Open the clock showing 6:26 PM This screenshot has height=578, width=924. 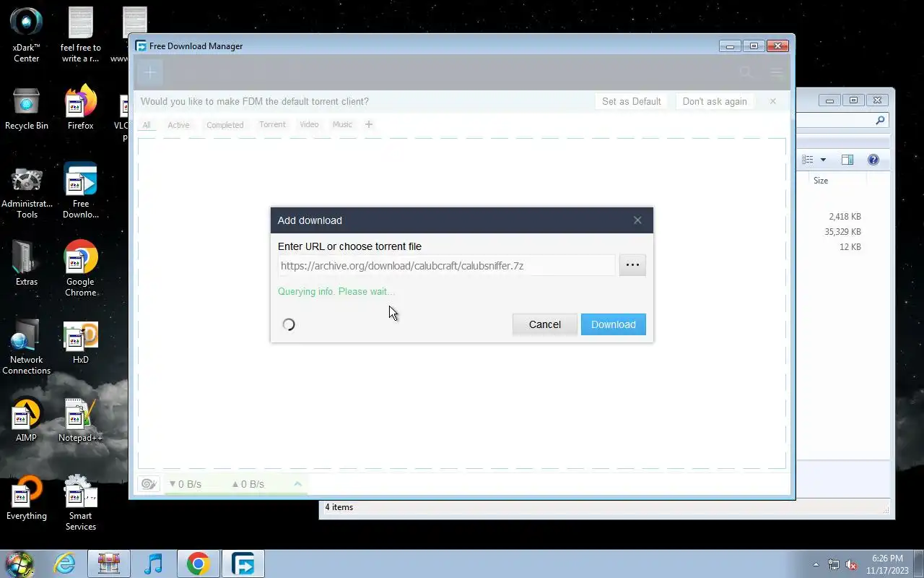(887, 564)
